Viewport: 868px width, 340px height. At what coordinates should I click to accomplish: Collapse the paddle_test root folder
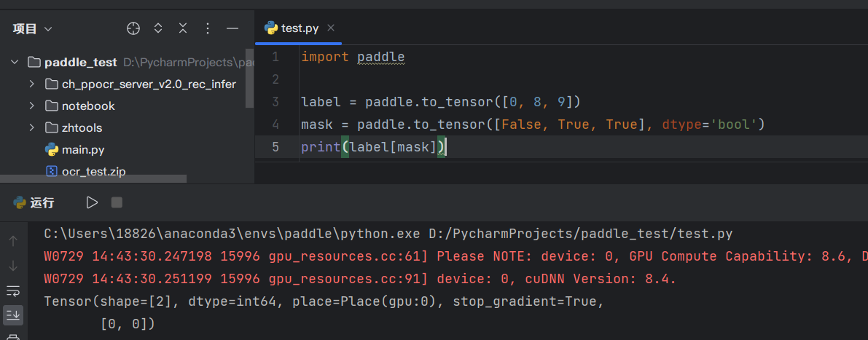pos(15,62)
